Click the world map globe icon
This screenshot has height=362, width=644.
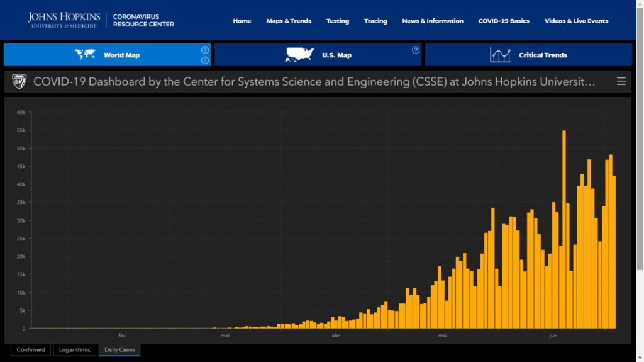pos(86,55)
